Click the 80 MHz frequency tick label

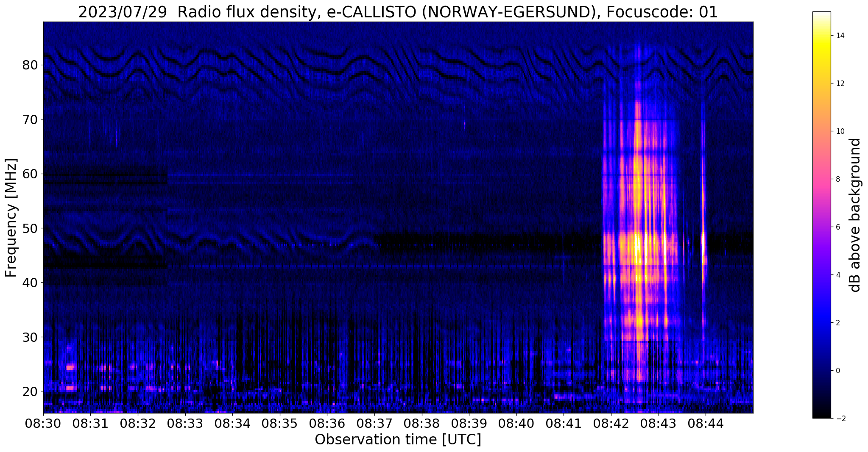[x=31, y=65]
